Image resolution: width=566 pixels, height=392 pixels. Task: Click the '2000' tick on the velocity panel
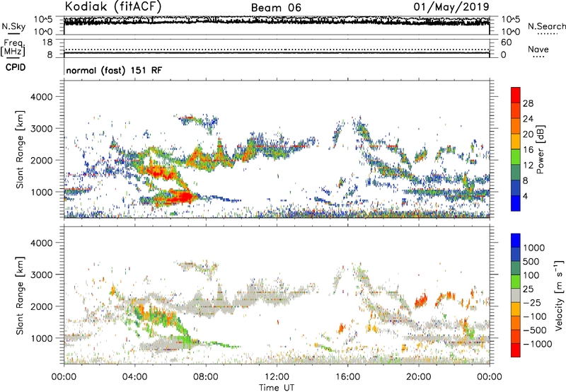(41, 306)
